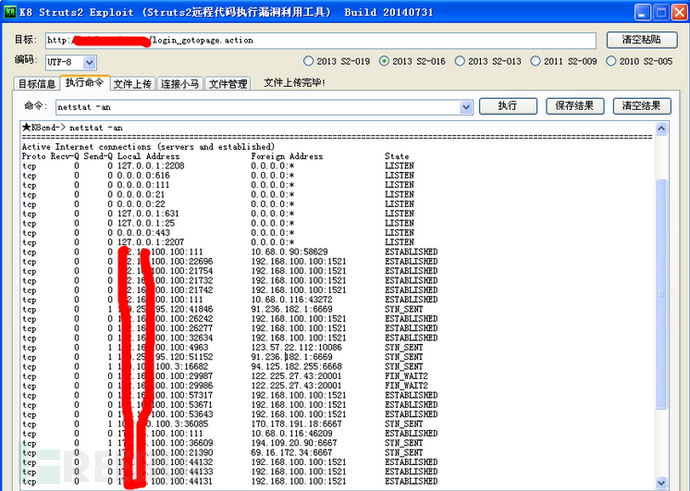Click the results scrollbar down arrow
Viewport: 690px width, 491px height.
click(661, 483)
